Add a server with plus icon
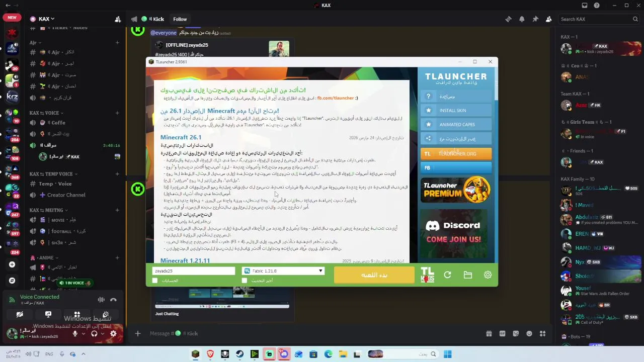The height and width of the screenshot is (362, 644). pos(12,264)
